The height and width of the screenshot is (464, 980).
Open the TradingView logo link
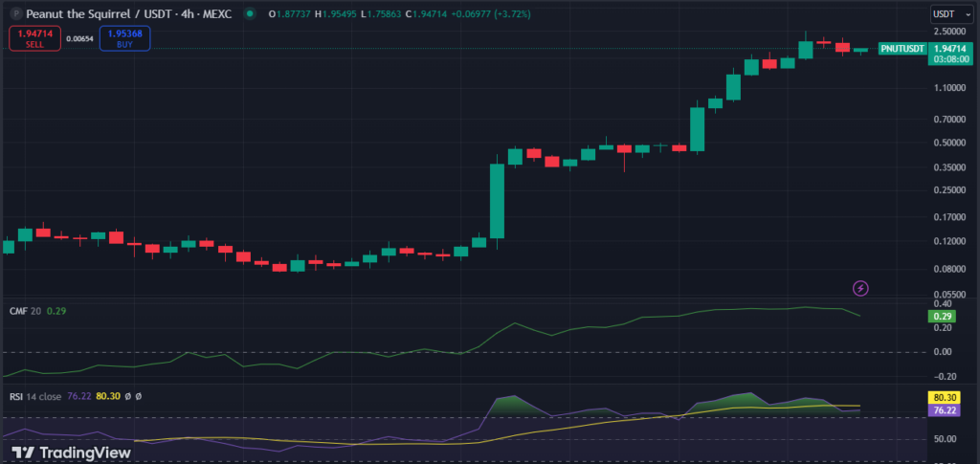coord(71,453)
